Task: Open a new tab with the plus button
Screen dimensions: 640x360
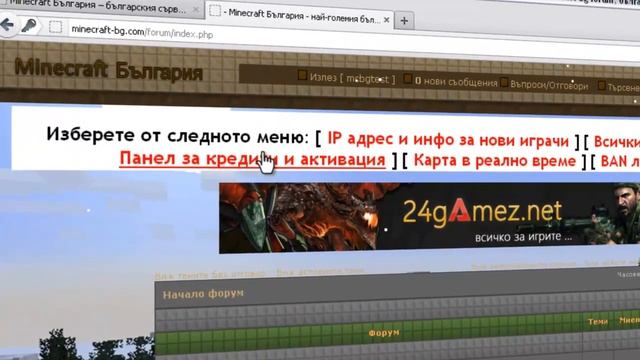Action: tap(404, 20)
